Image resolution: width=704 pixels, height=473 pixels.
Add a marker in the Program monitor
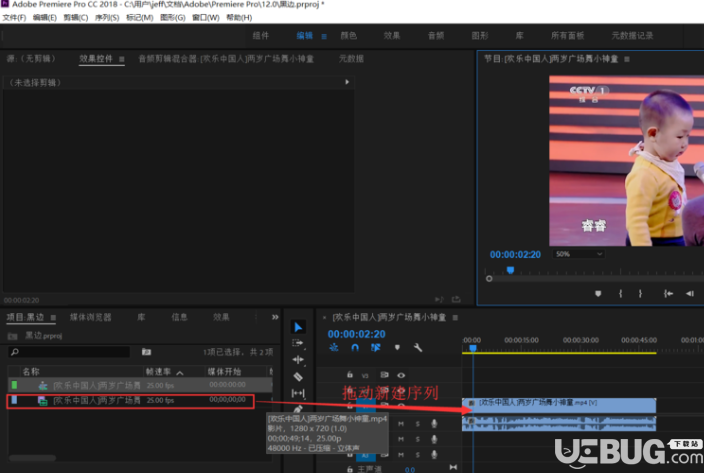598,293
